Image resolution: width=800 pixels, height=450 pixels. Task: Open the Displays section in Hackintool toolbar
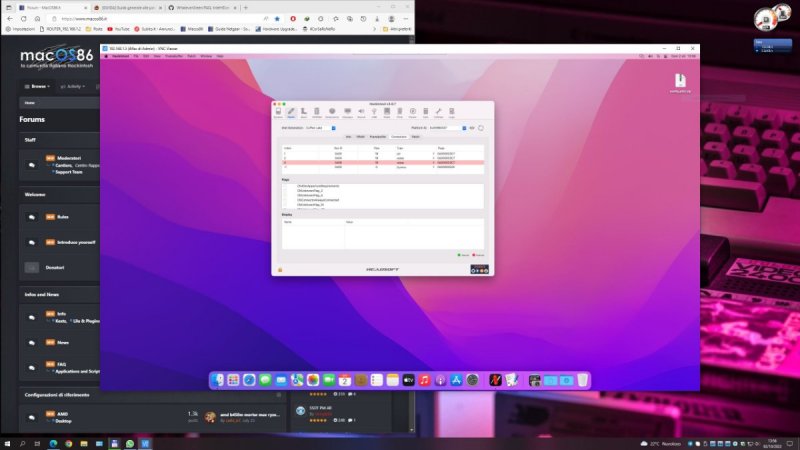tap(347, 113)
